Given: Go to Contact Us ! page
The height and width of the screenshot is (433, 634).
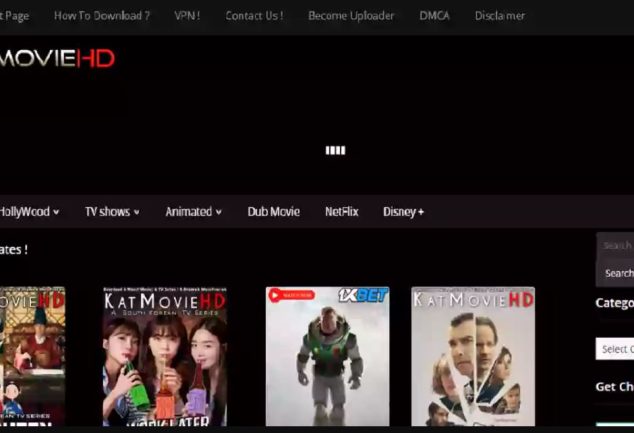Looking at the screenshot, I should (254, 16).
